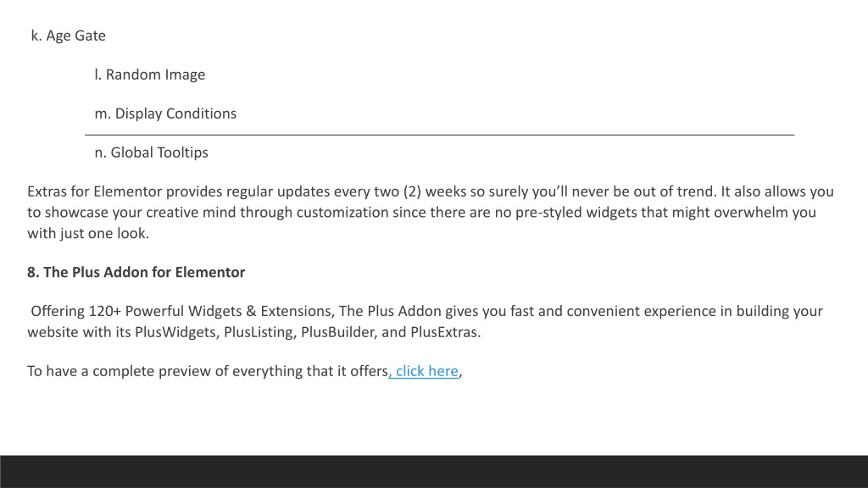Click the word 'PlusBuilder' in the paragraph
Screen dimensions: 868x488
(339, 332)
